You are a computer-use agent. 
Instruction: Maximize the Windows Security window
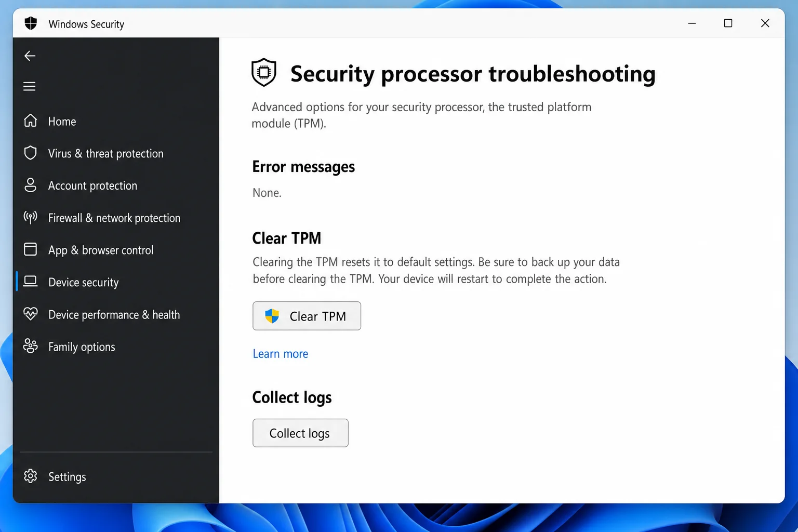point(728,23)
